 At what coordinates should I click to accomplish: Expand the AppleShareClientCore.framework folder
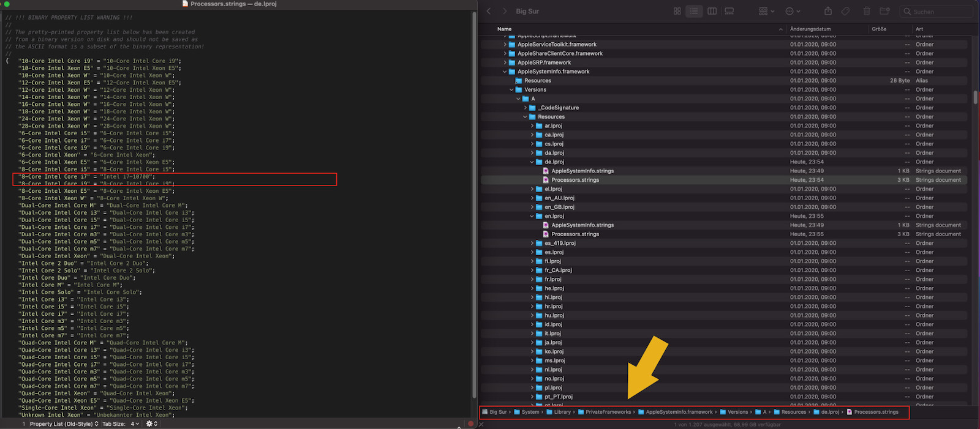coord(505,54)
